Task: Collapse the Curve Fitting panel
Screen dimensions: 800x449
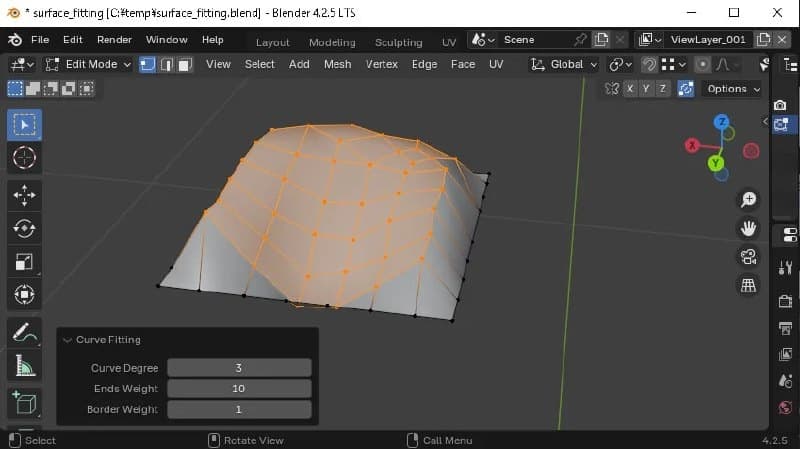Action: [67, 340]
